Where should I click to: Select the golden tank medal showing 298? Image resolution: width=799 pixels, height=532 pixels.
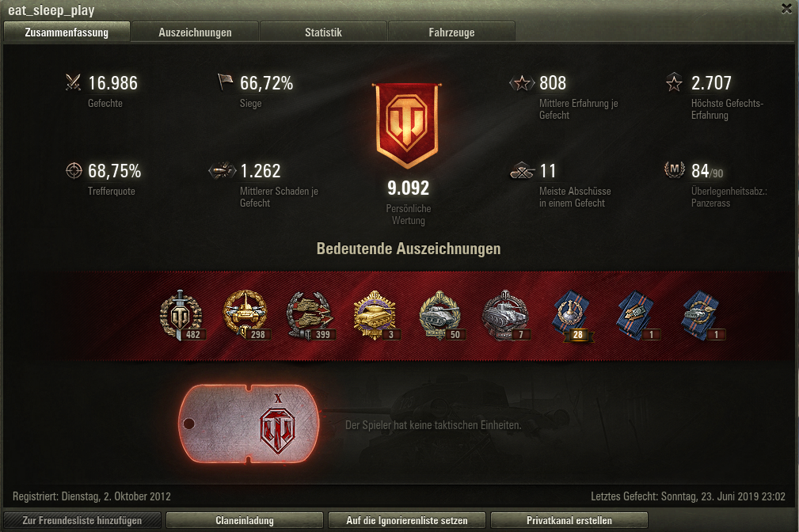point(245,315)
